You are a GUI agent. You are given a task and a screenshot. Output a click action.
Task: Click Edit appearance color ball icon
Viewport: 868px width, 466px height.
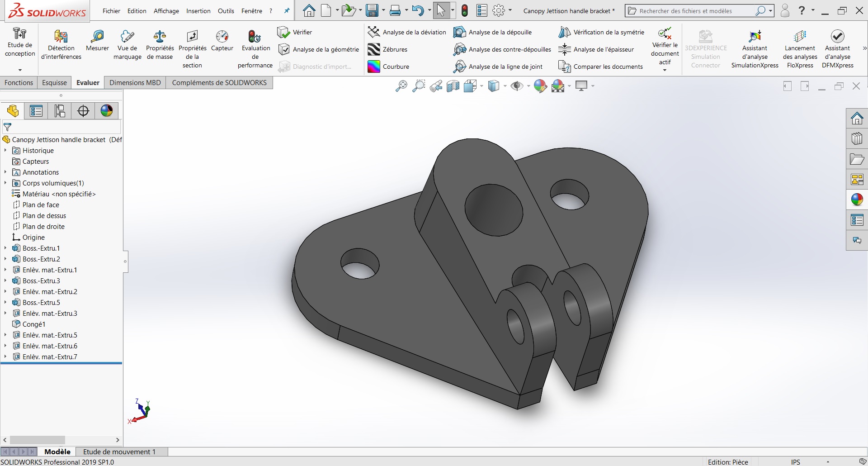[540, 86]
